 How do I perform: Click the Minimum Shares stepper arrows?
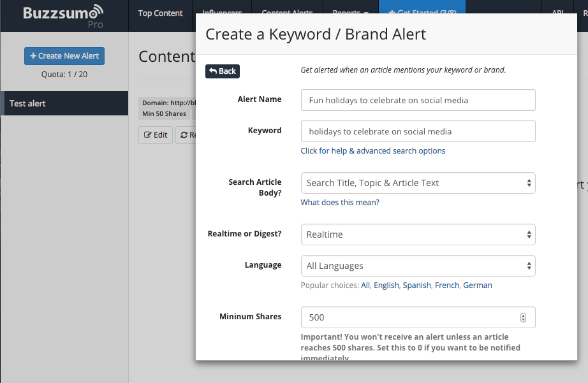click(523, 317)
